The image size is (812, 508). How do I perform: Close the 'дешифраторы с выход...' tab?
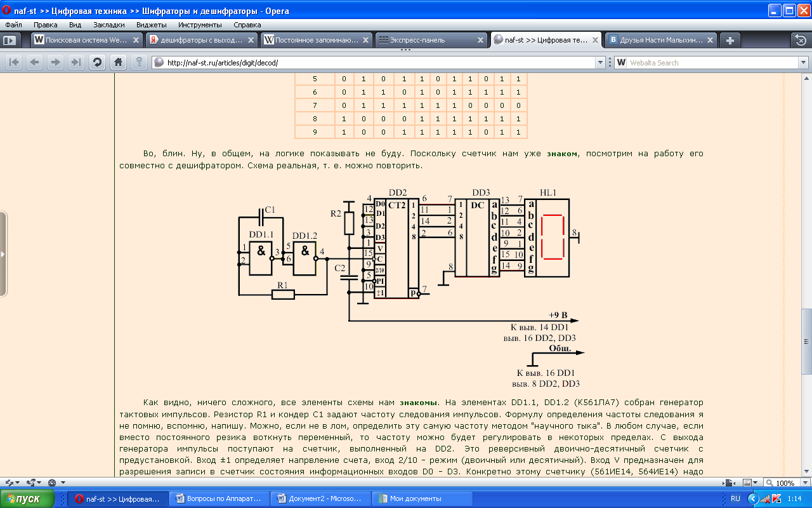point(252,40)
